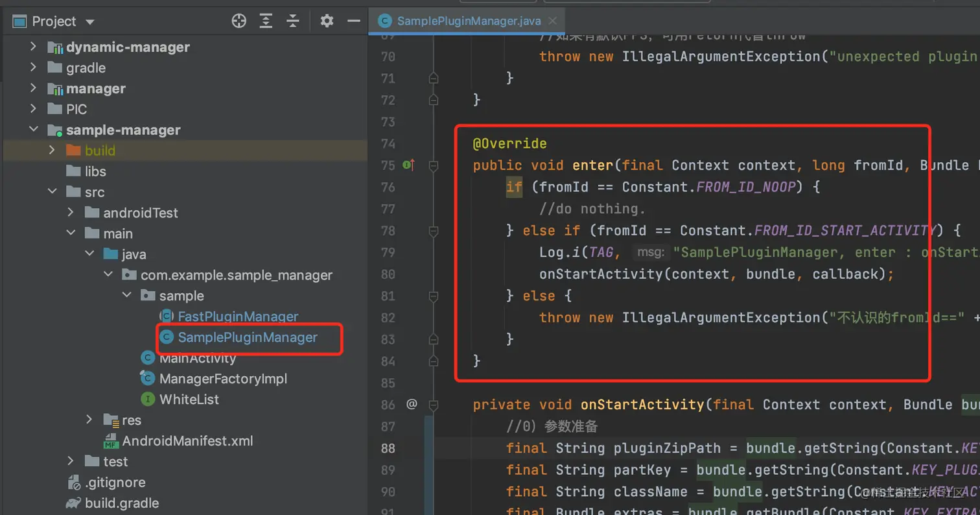Fold the else-if block at line 78
This screenshot has height=515, width=980.
(x=434, y=231)
